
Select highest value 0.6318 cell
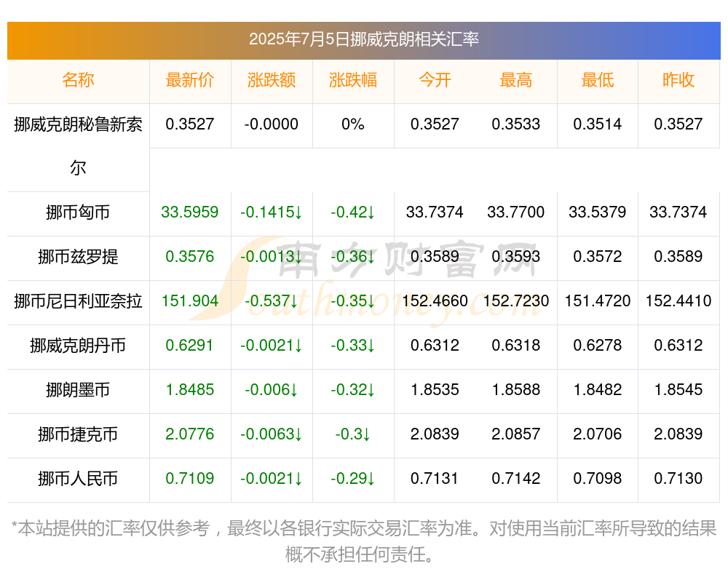click(516, 346)
